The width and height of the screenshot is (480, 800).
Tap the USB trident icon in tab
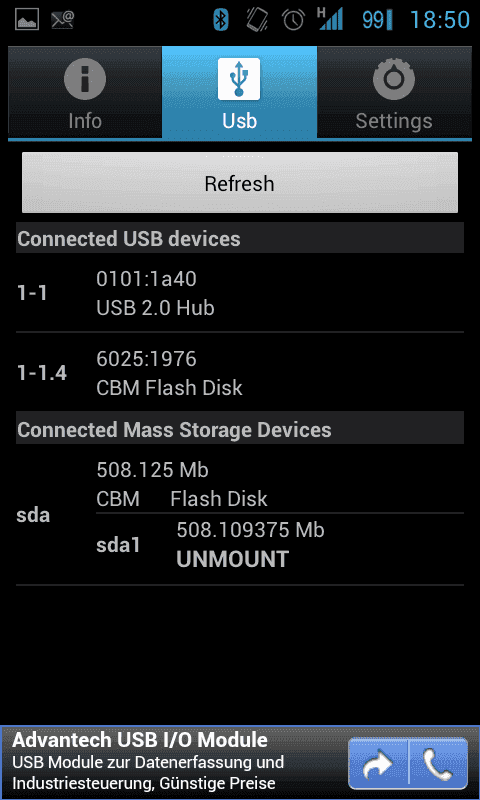click(239, 79)
